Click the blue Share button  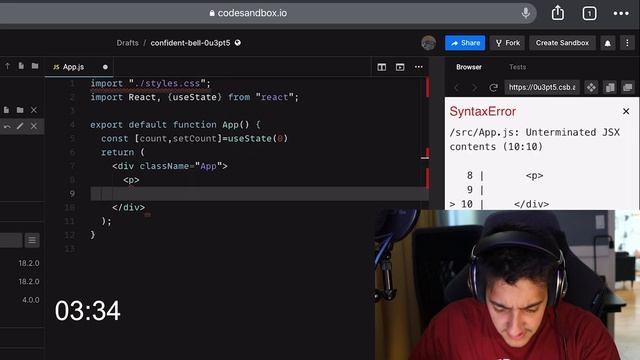coord(465,43)
